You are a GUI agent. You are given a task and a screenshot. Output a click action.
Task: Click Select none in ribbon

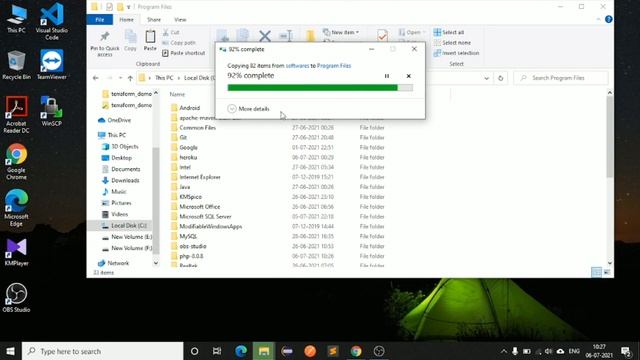point(452,42)
